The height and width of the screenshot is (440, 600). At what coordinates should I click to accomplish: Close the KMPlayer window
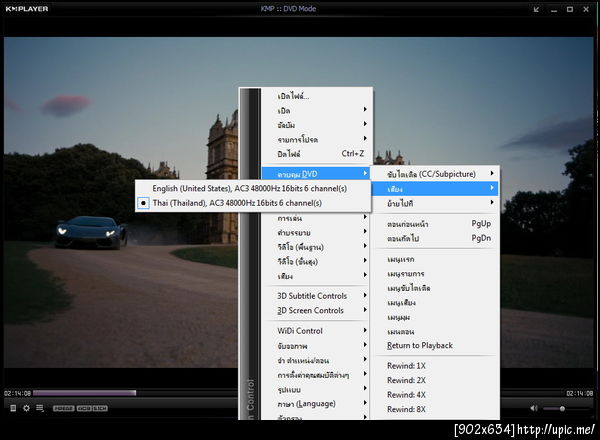pos(586,9)
